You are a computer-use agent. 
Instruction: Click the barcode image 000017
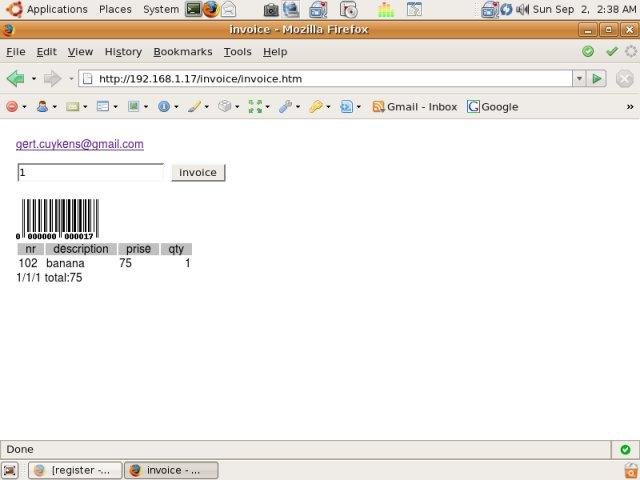coord(57,219)
